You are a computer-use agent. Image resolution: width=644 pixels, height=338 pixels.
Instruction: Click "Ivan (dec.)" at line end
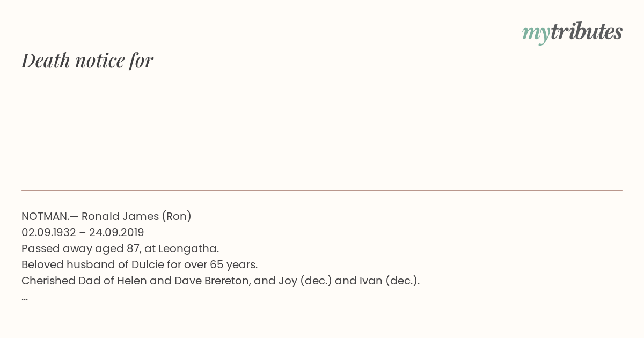click(390, 281)
